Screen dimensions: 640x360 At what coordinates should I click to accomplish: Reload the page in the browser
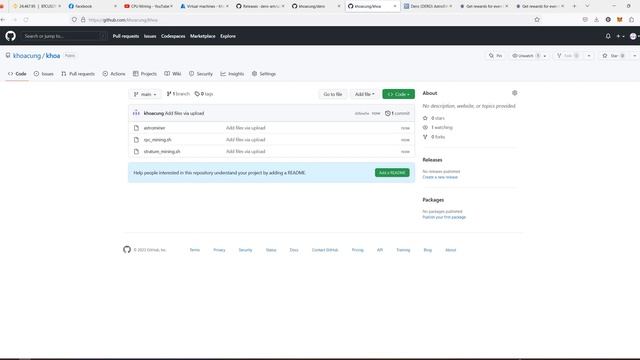[26, 20]
